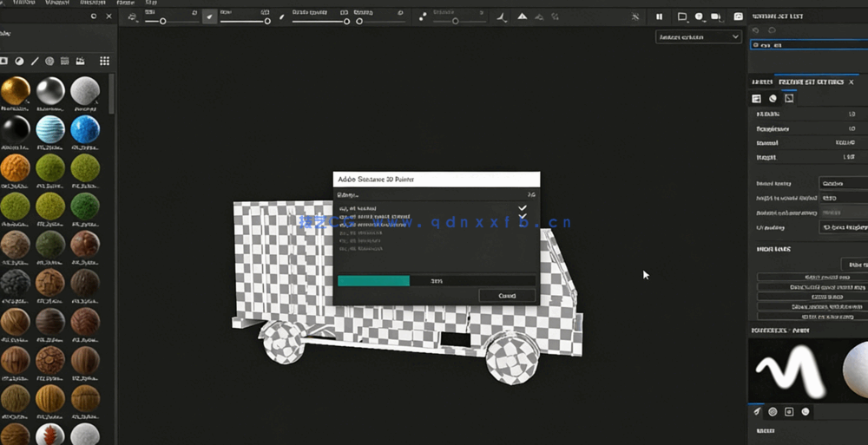Toggle the first checked item in dialog list
Viewport: 868px width, 445px height.
click(x=522, y=208)
